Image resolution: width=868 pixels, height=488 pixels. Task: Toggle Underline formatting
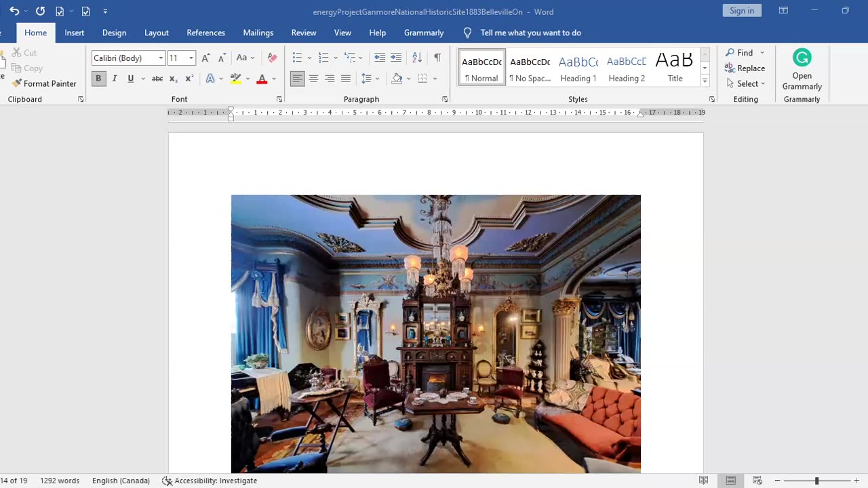[131, 79]
